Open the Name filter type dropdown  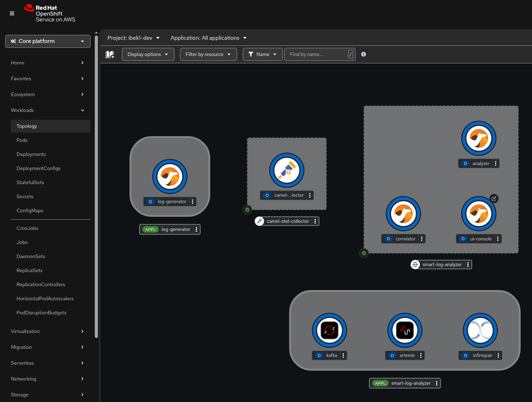262,54
